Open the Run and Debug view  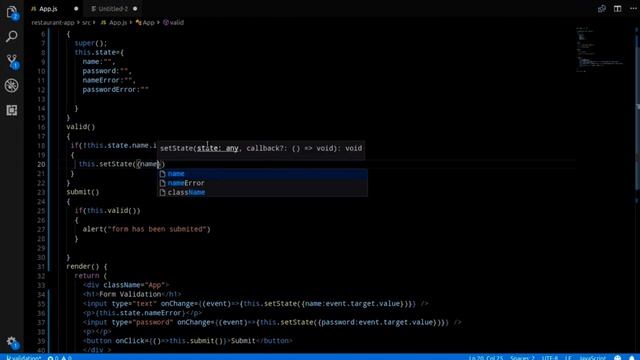tap(12, 86)
